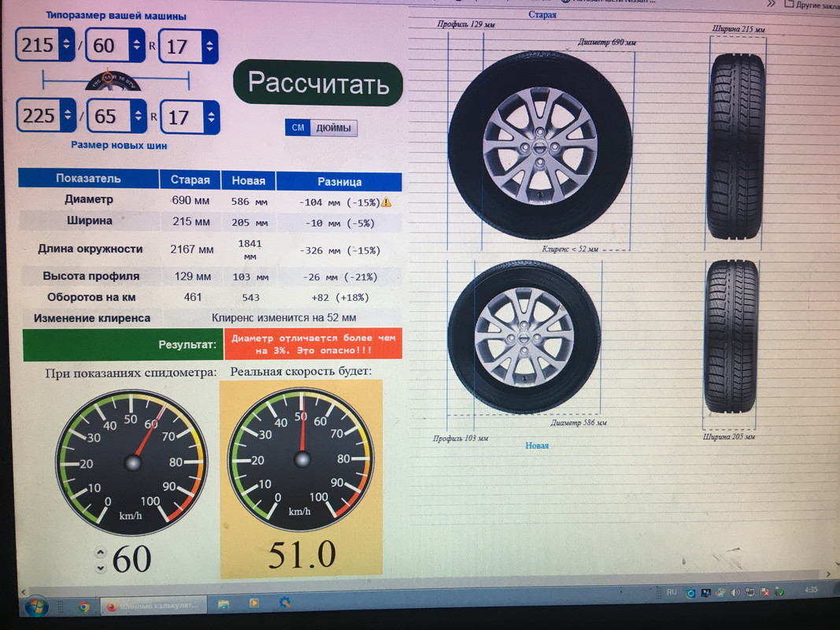Click the horizontal scrollbar left arrow
This screenshot has width=840, height=630.
(x=23, y=592)
